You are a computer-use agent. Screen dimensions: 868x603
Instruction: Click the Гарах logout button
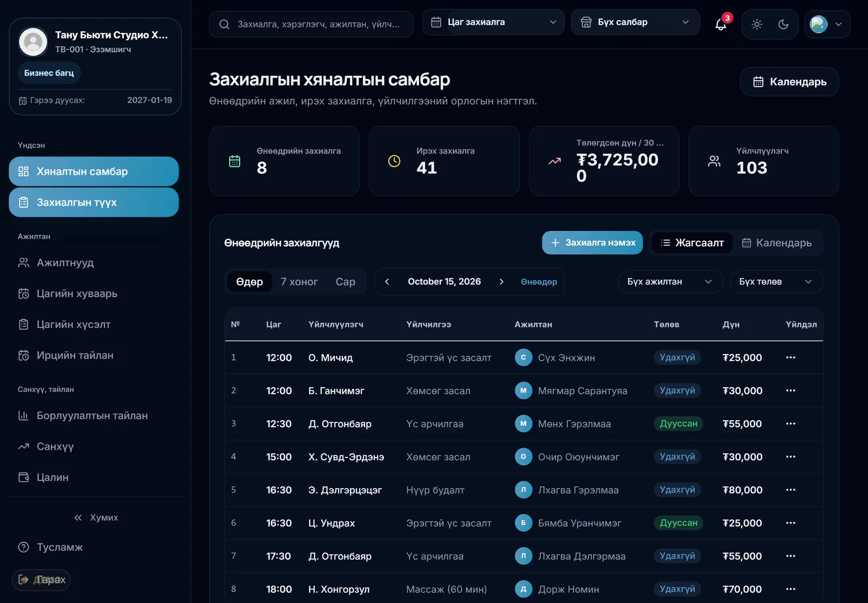41,580
